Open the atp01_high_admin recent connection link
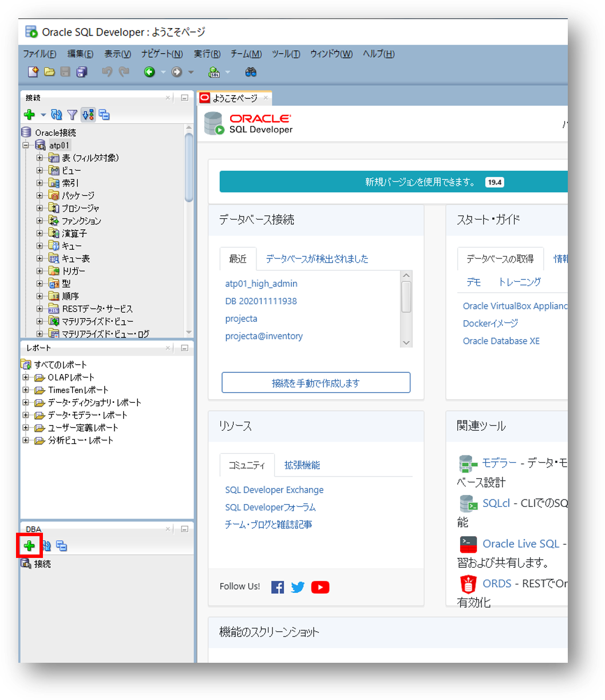This screenshot has width=605, height=700. 261,284
